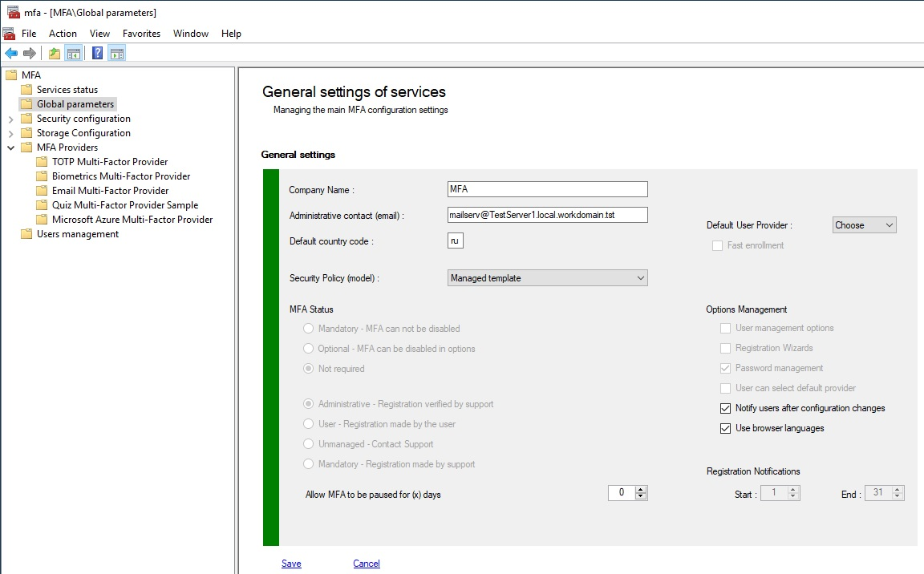Select the TOTP Multi-Factor Provider folder icon
The width and height of the screenshot is (924, 574).
point(42,162)
